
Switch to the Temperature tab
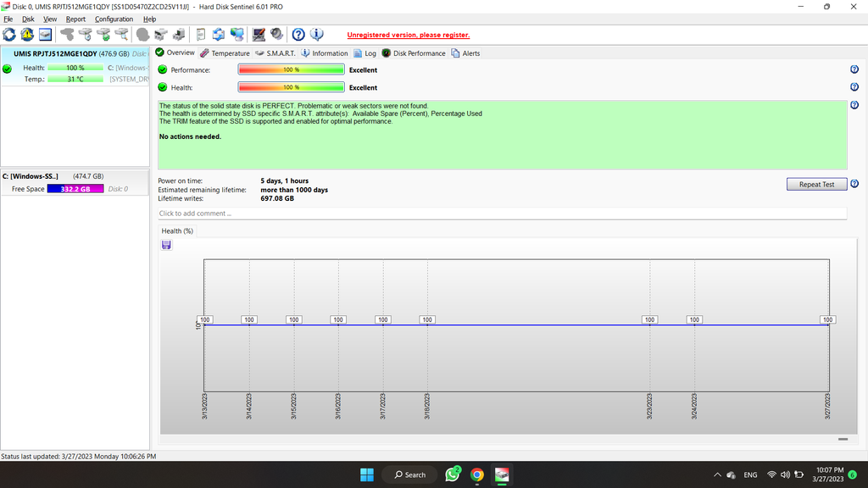click(225, 53)
